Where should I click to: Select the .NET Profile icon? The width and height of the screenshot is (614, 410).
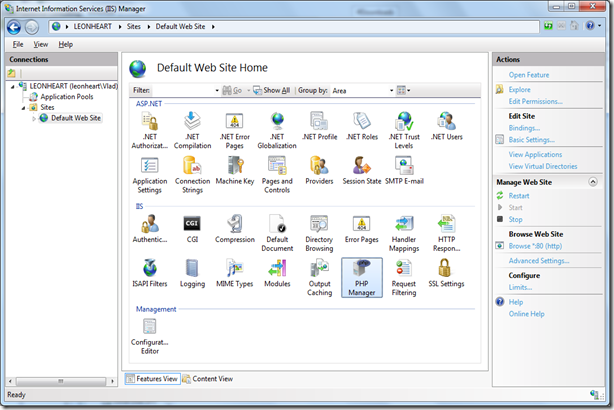coord(320,126)
